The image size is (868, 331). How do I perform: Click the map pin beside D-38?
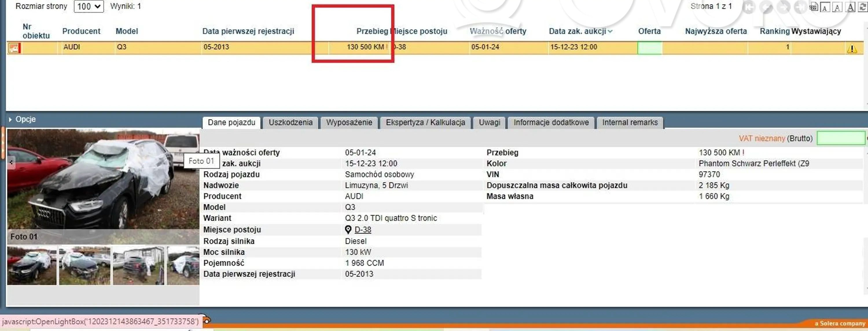[348, 230]
